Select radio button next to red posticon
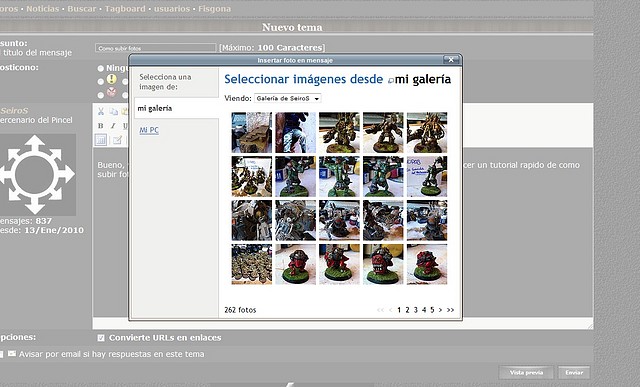Screen dimensions: 640x387 tap(101, 95)
